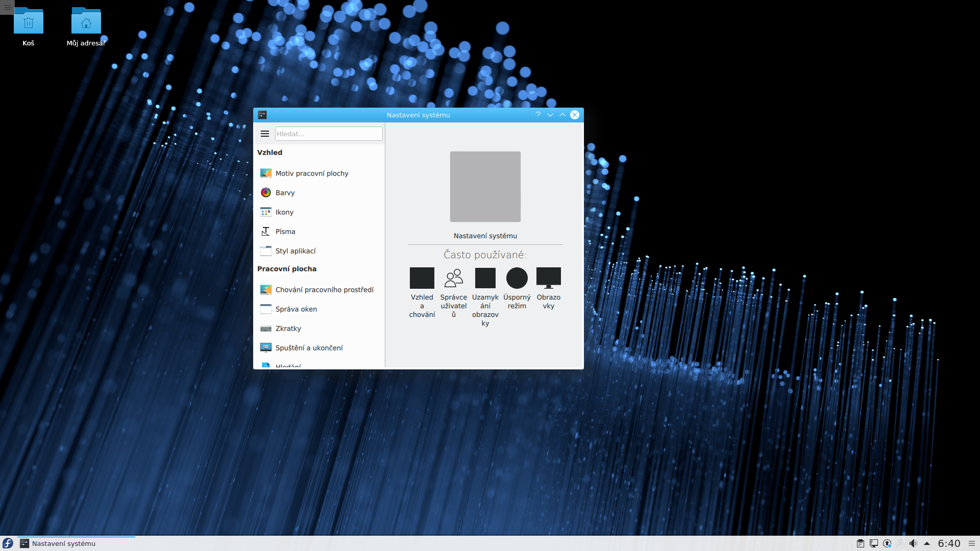
Task: Select Styl aplikací in sidebar
Action: 295,251
